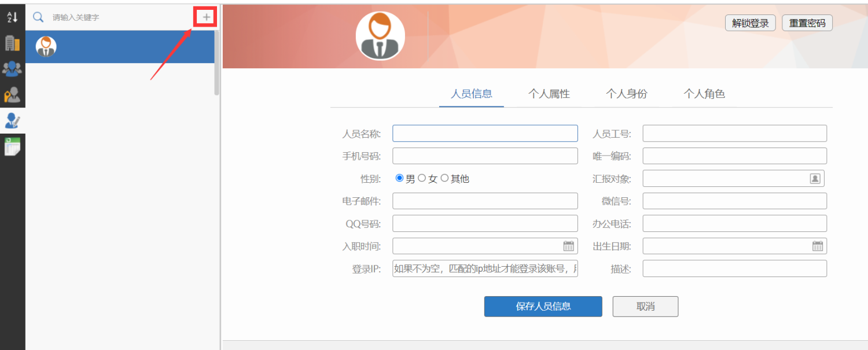This screenshot has height=350, width=868.
Task: Focus the 登录IP input field
Action: [x=486, y=268]
